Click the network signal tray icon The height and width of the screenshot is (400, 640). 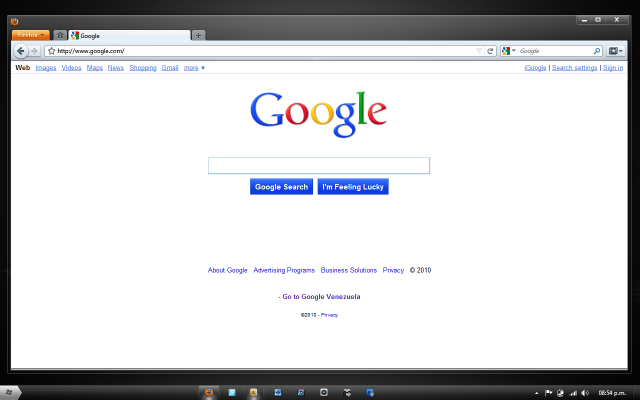573,393
